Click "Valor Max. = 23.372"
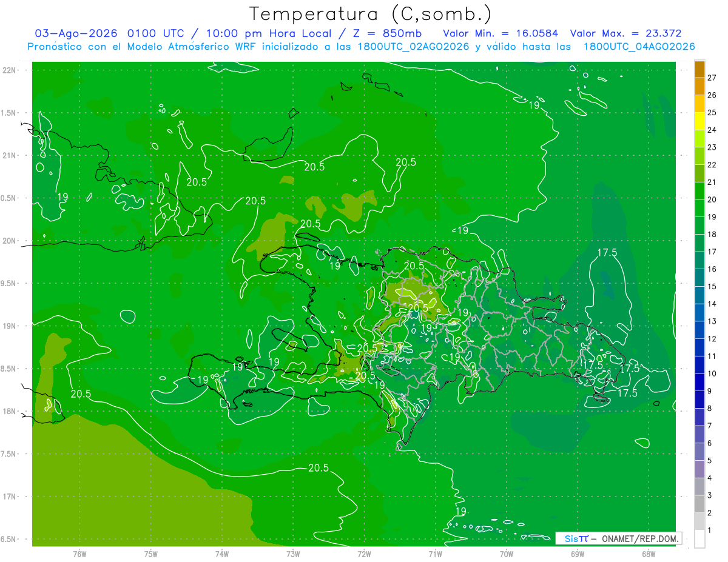This screenshot has height=562, width=728. (625, 33)
